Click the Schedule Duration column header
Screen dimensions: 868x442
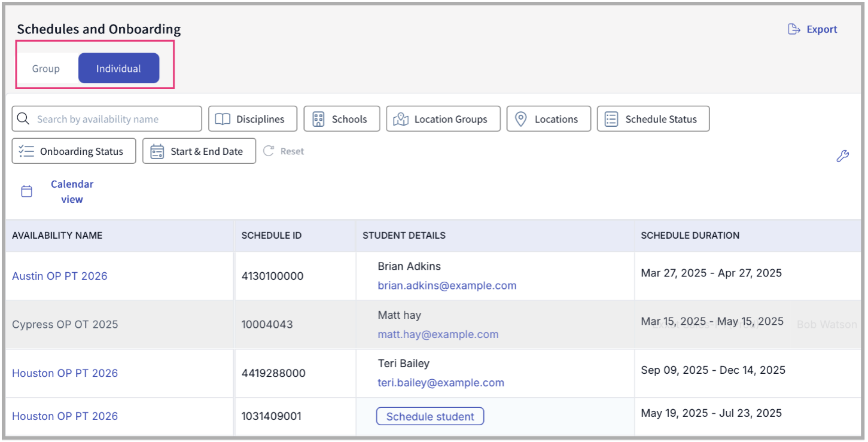(690, 236)
